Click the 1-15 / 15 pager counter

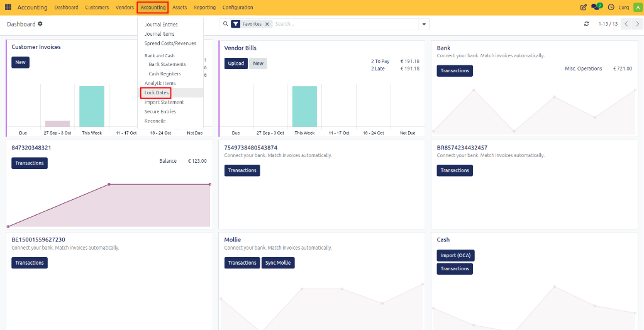tap(608, 25)
